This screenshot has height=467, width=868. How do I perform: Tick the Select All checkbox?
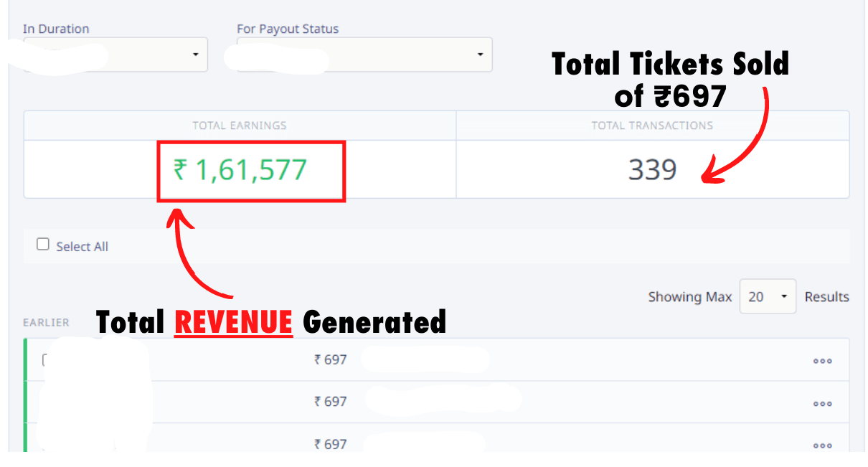[43, 245]
